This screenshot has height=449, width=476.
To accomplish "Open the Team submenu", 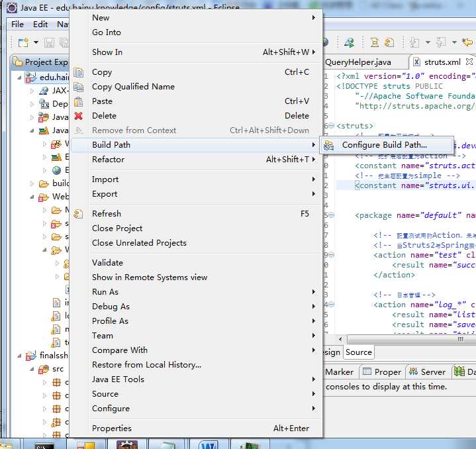I will (x=196, y=336).
